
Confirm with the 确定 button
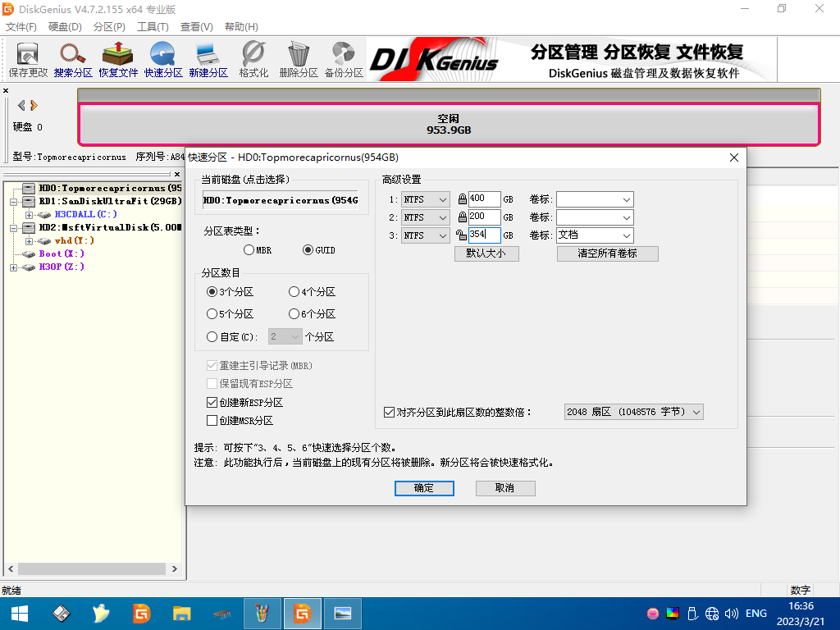point(424,488)
